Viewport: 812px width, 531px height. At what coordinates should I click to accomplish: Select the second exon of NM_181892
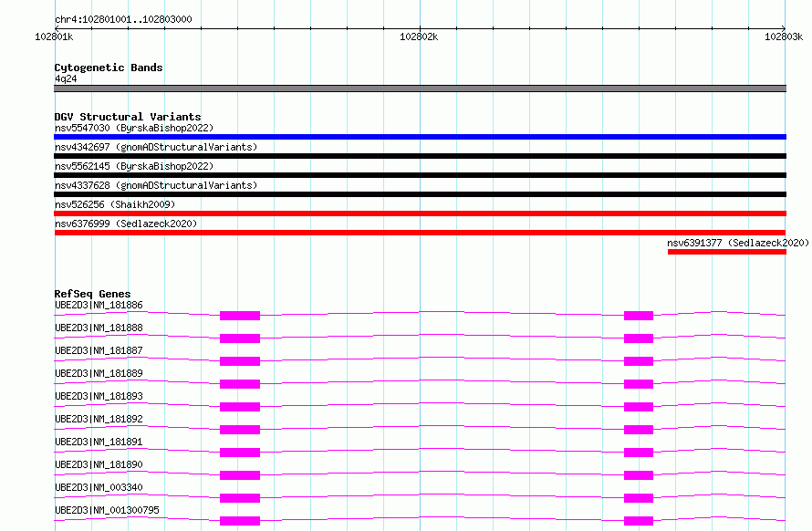(x=639, y=430)
